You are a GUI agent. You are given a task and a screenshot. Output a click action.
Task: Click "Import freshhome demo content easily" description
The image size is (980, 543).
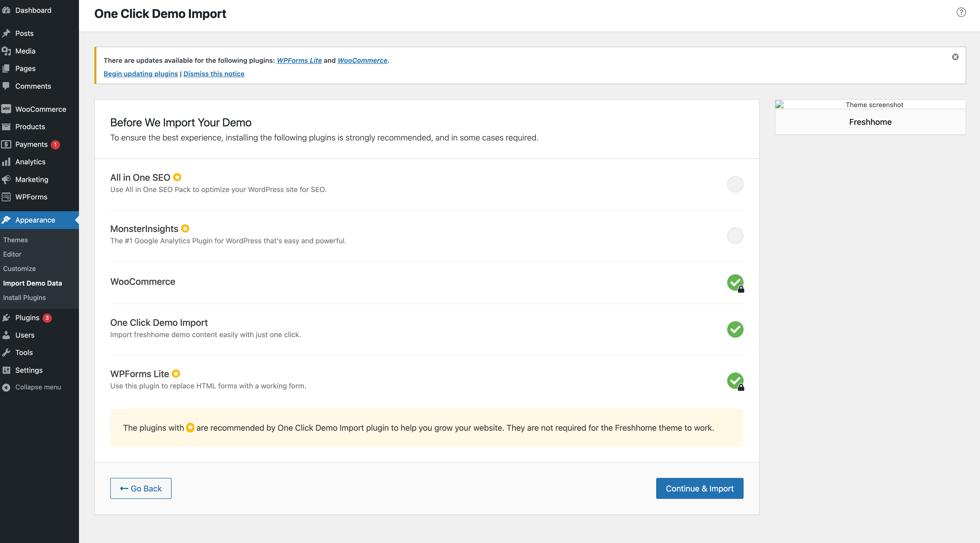[x=205, y=335]
